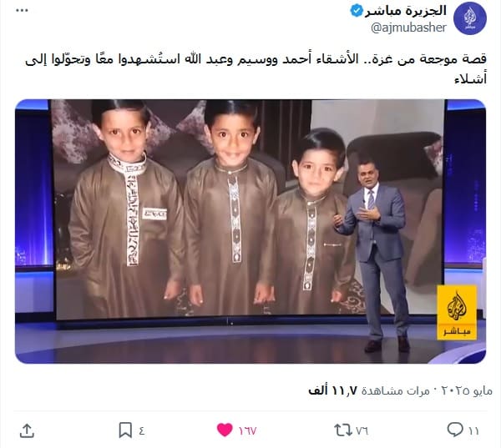
Task: Toggle the pink like heart
Action: 225,430
